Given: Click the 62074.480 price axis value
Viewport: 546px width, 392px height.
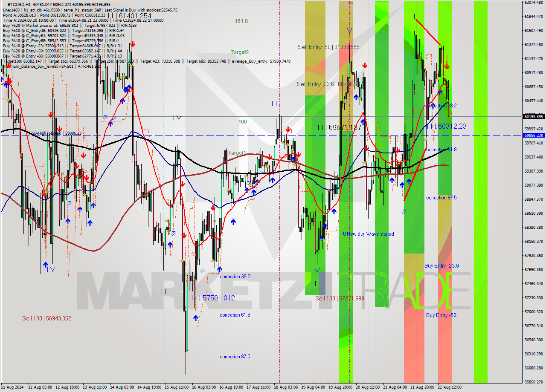Looking at the screenshot, I should coord(534,3).
